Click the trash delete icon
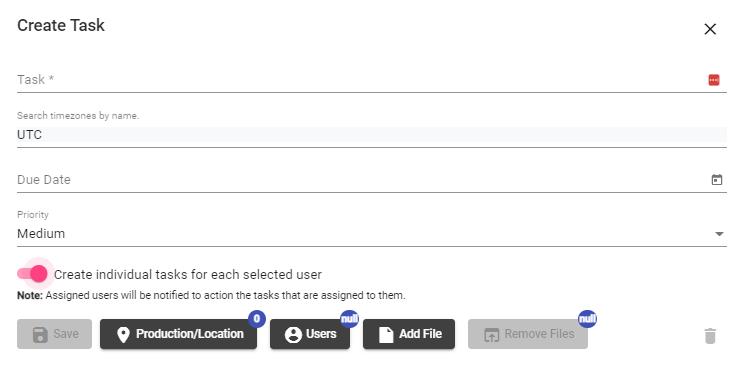The width and height of the screenshot is (741, 370). click(x=710, y=336)
